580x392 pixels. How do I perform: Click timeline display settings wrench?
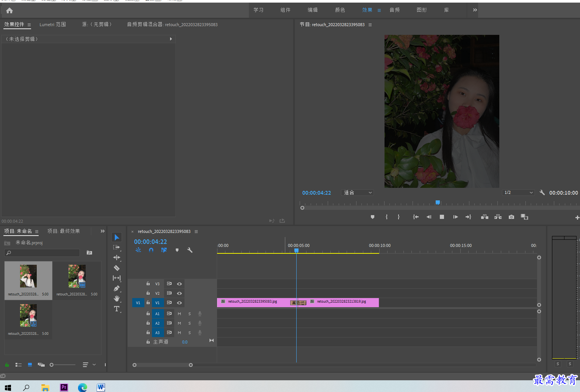(x=190, y=250)
